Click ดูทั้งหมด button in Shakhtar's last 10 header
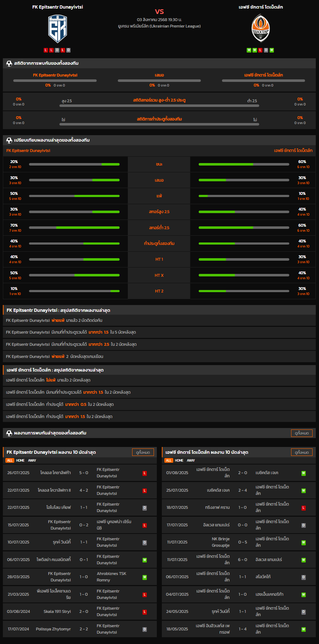The image size is (319, 644). pos(302,452)
